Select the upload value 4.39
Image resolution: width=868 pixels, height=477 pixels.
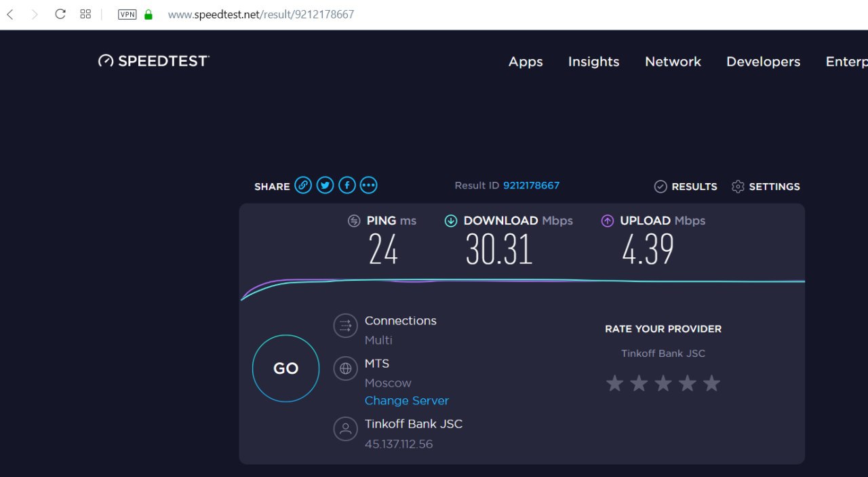point(648,248)
